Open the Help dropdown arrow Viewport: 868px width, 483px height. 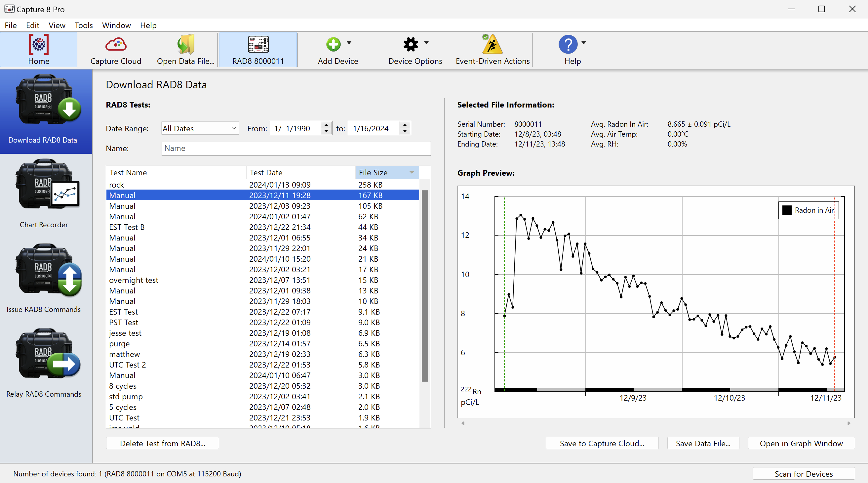[584, 43]
